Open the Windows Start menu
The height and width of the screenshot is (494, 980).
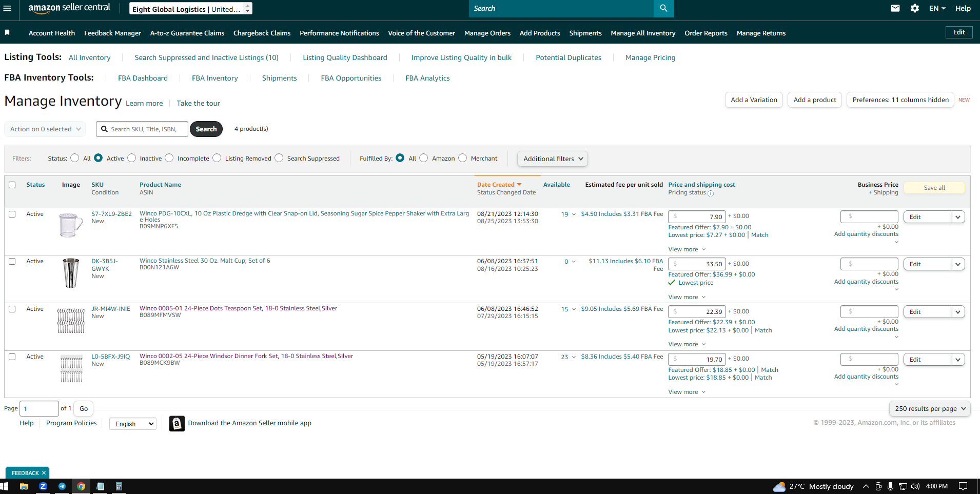[x=5, y=486]
